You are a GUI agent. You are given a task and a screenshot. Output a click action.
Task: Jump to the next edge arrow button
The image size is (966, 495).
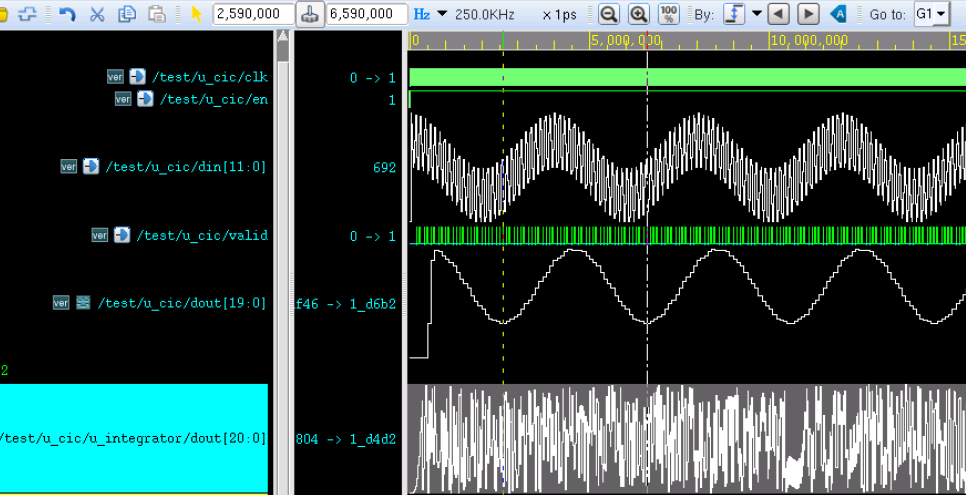[x=808, y=14]
